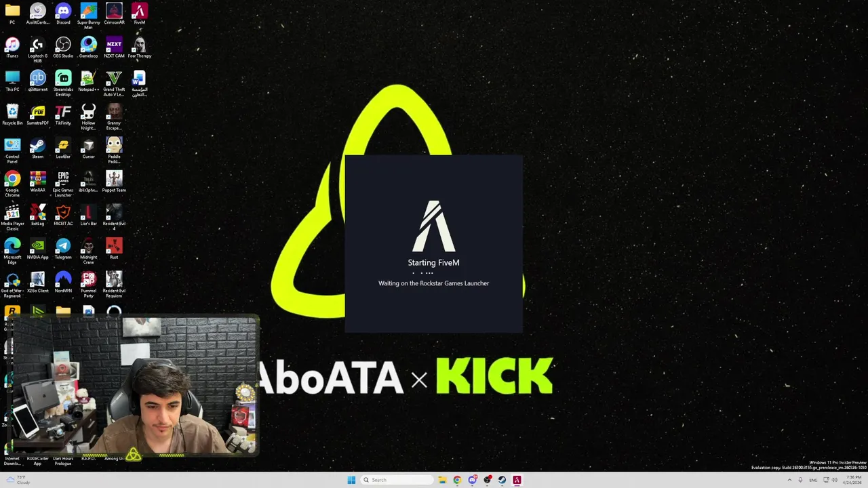Click Windows Start button in taskbar
Screen dimensions: 868x488
(351, 480)
